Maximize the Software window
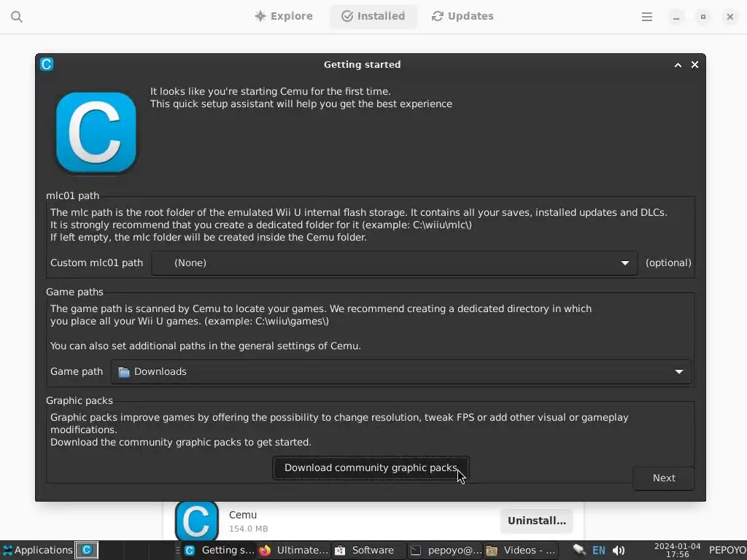Viewport: 747px width, 560px height. [703, 17]
